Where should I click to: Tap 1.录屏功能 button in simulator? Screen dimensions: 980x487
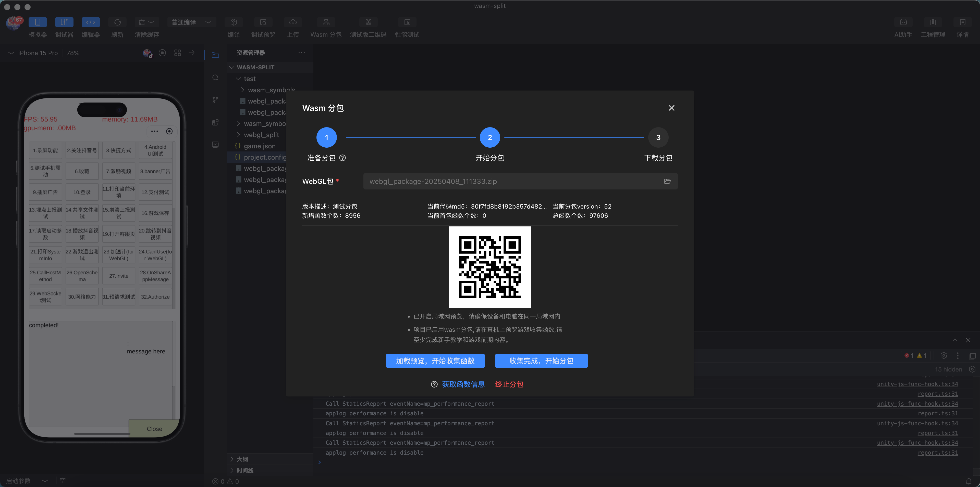(45, 150)
